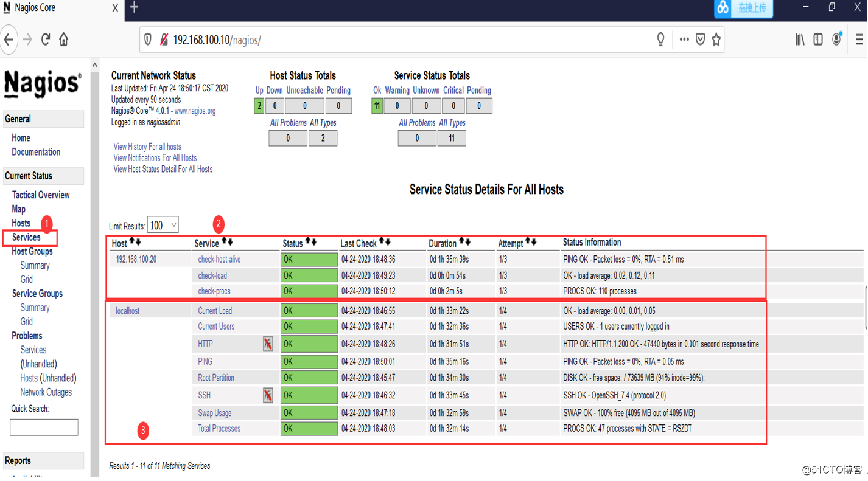
Task: Open Map under Current Status
Action: 19,209
